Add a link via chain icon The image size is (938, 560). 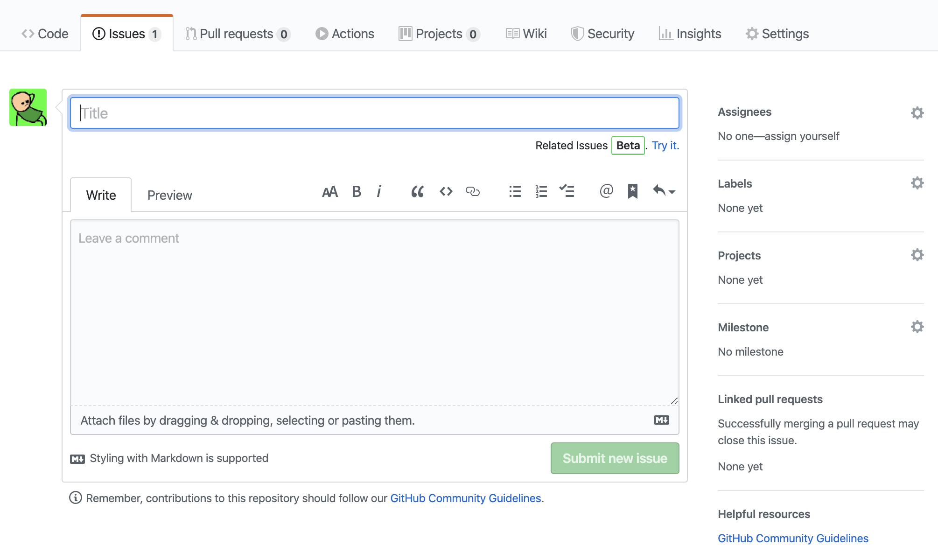[472, 192]
